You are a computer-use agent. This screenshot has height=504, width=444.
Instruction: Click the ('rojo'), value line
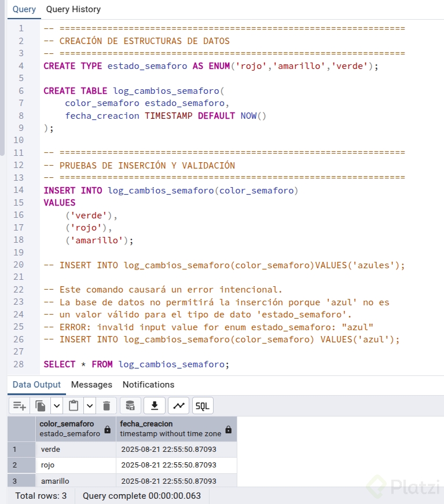89,228
